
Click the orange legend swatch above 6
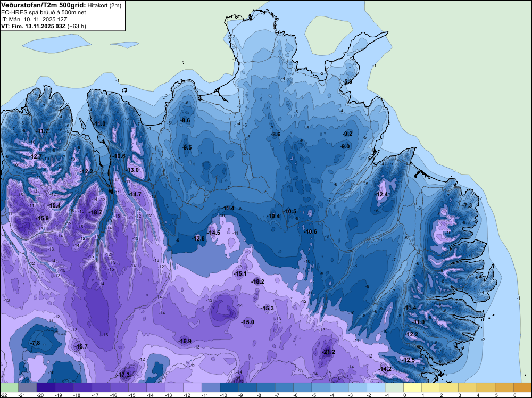tap(522, 387)
